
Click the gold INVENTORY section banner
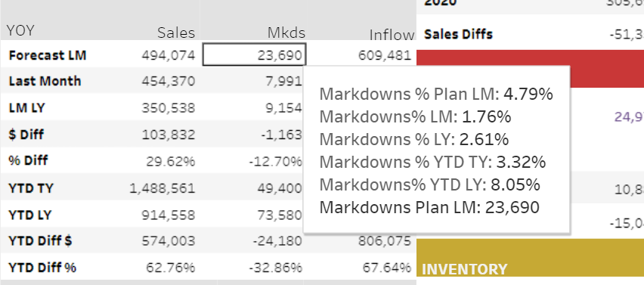pos(530,258)
